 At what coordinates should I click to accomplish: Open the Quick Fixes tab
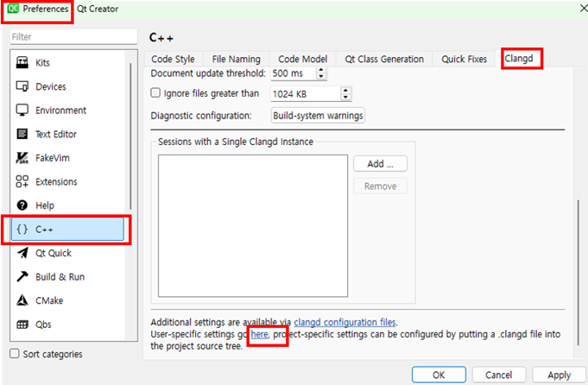464,60
